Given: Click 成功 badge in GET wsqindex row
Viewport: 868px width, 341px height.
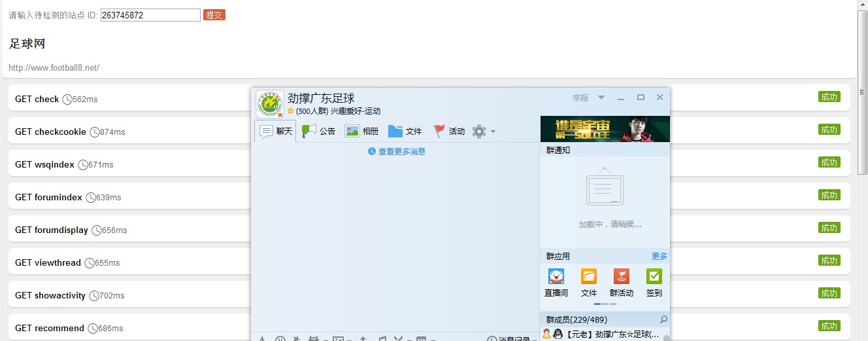Looking at the screenshot, I should click(x=829, y=162).
